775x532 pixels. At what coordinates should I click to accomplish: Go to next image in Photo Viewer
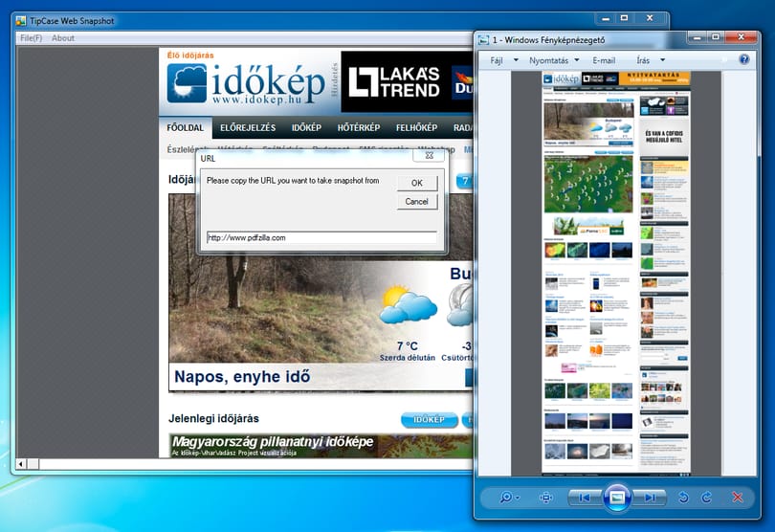tap(650, 498)
